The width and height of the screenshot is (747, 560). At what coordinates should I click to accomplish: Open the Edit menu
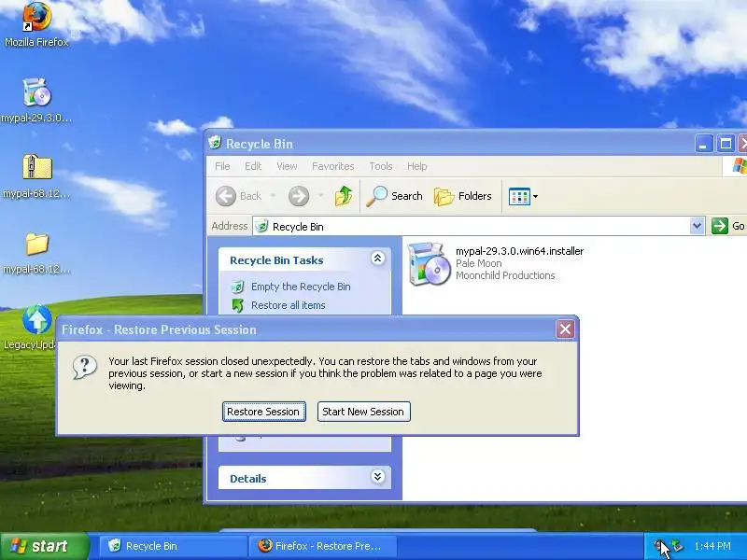pos(253,166)
